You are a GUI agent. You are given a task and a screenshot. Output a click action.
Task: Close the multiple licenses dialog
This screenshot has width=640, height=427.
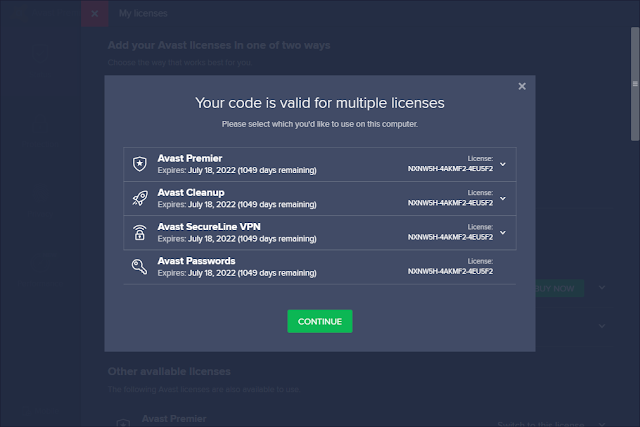click(521, 87)
